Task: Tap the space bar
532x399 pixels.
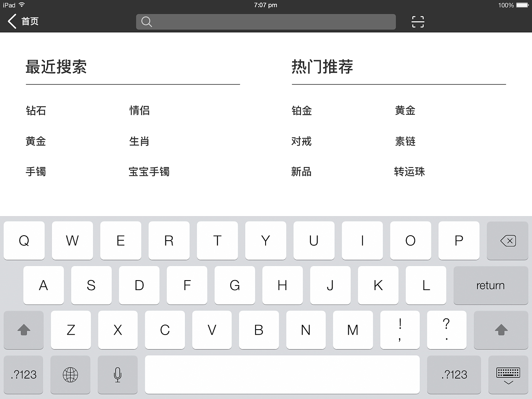Action: (x=282, y=374)
